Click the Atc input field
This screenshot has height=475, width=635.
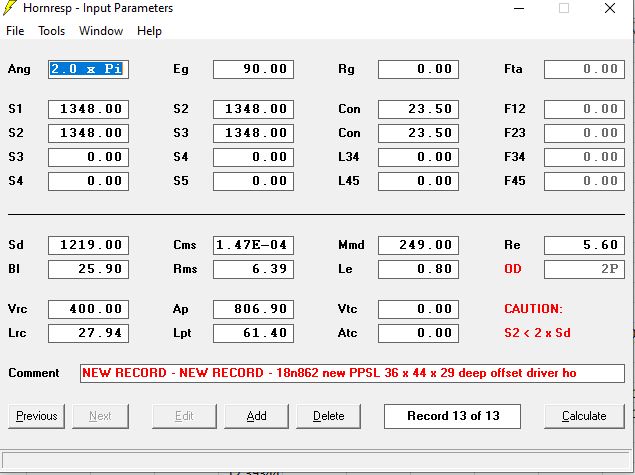[x=418, y=333]
